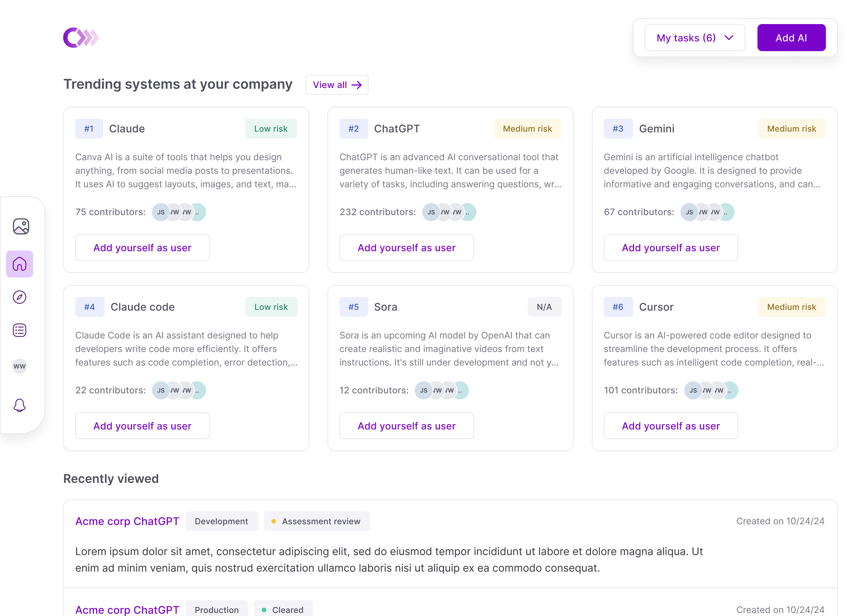
Task: Open notifications bell icon
Action: click(20, 405)
